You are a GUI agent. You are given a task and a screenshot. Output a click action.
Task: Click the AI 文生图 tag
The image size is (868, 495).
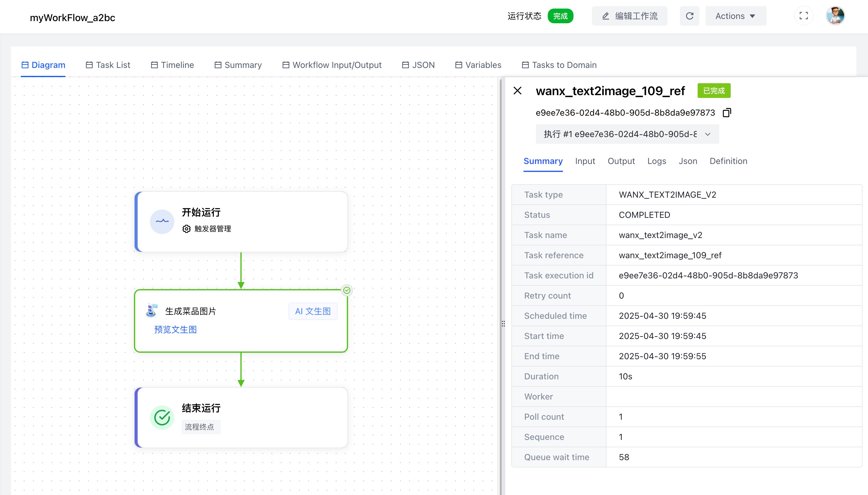313,311
